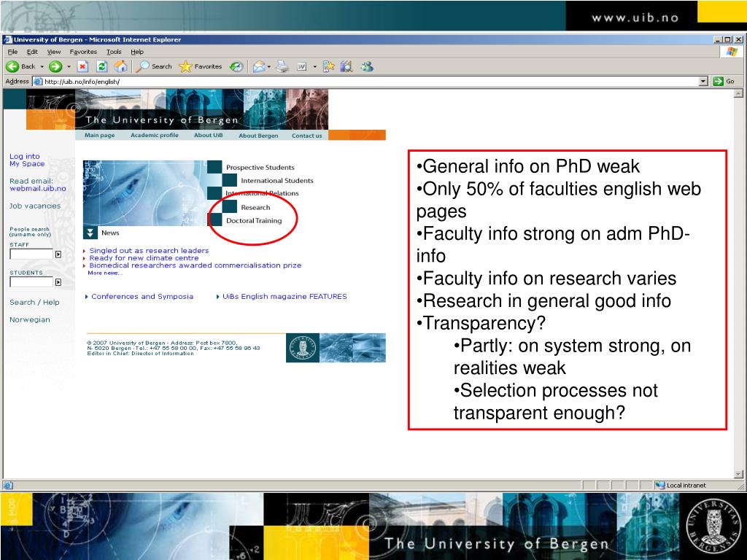Screen dimensions: 747x560
Task: Open the Mail envelope icon
Action: point(259,66)
